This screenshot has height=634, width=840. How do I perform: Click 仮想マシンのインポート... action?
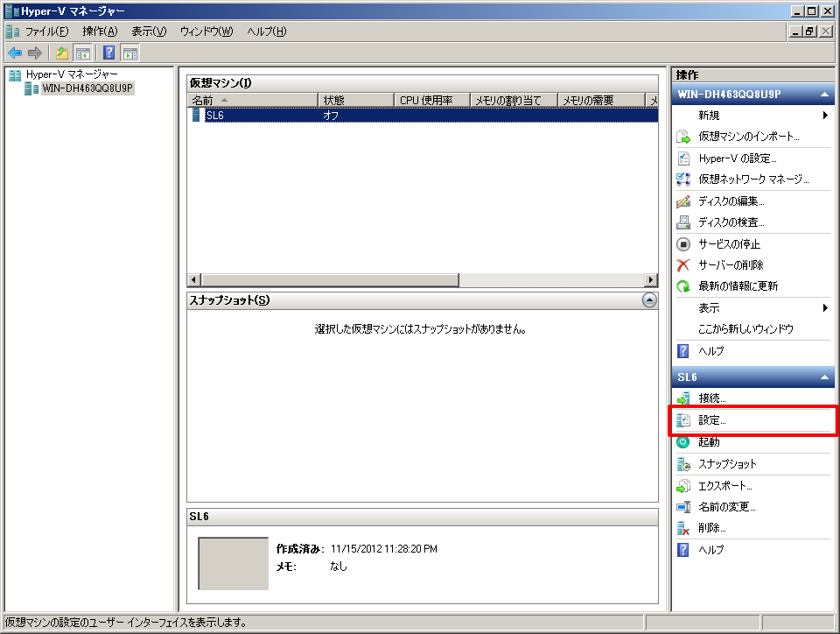[749, 137]
